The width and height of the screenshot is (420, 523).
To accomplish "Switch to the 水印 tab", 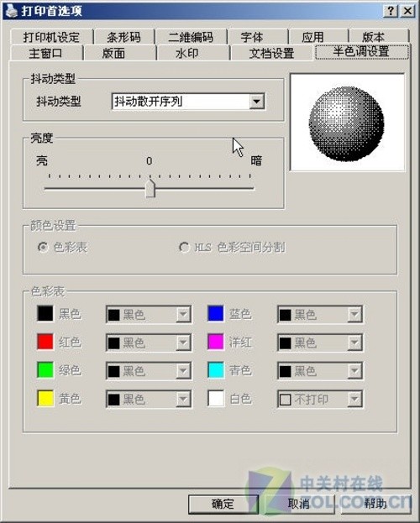I will [x=187, y=53].
